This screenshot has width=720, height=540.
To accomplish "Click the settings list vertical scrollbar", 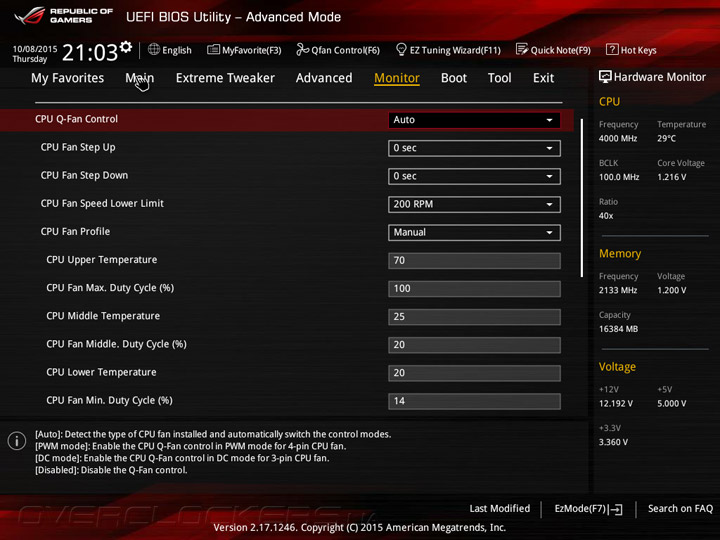I will point(582,197).
